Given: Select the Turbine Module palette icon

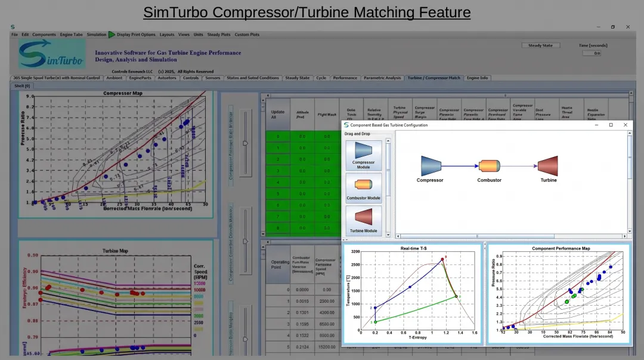Looking at the screenshot, I should [x=364, y=220].
